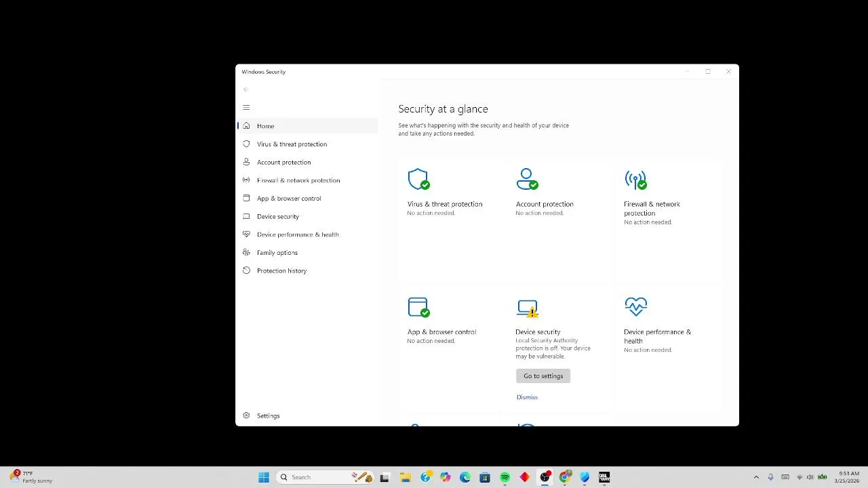Dismiss the Device security warning
868x488 pixels.
coord(527,397)
